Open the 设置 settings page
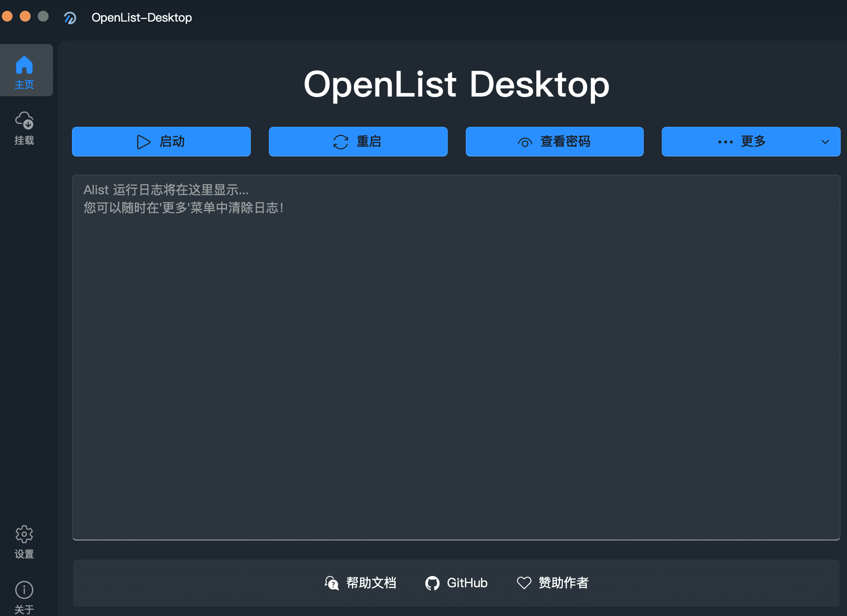The width and height of the screenshot is (847, 616). coord(24,542)
